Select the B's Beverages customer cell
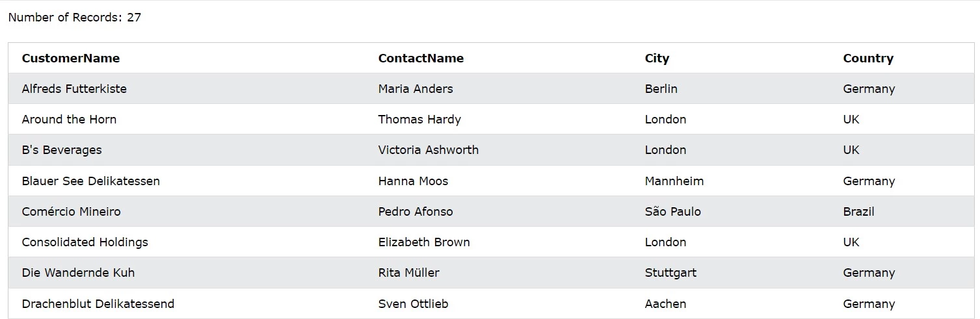The image size is (980, 319). pyautogui.click(x=62, y=150)
